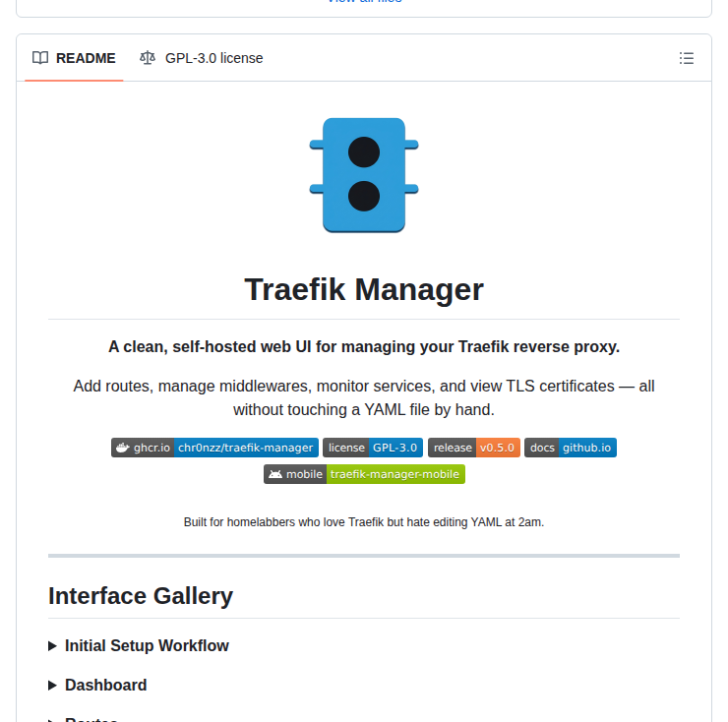This screenshot has width=728, height=722.
Task: Click the 'A clean, self-hosted web UI' bold line
Action: [x=364, y=346]
